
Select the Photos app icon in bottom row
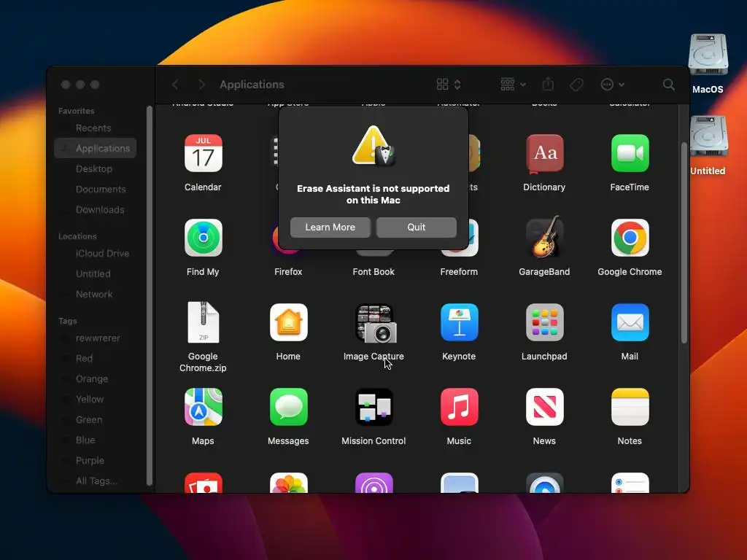(288, 483)
